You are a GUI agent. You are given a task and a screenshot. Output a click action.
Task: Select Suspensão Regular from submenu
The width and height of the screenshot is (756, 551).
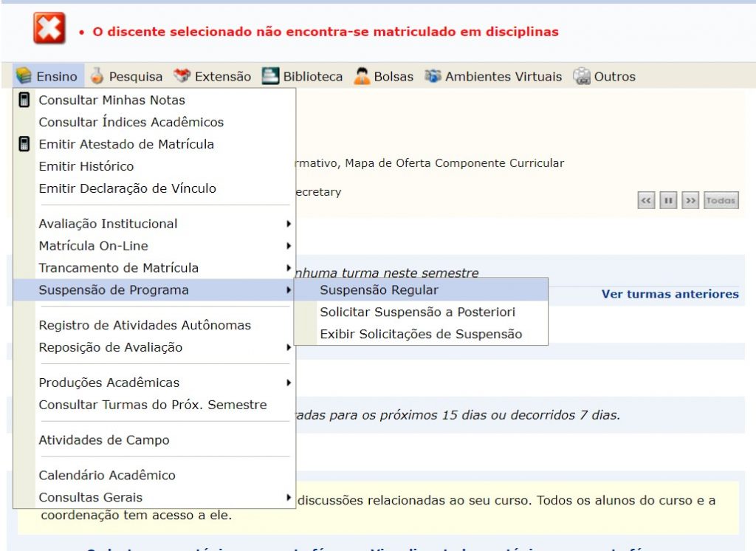tap(379, 290)
